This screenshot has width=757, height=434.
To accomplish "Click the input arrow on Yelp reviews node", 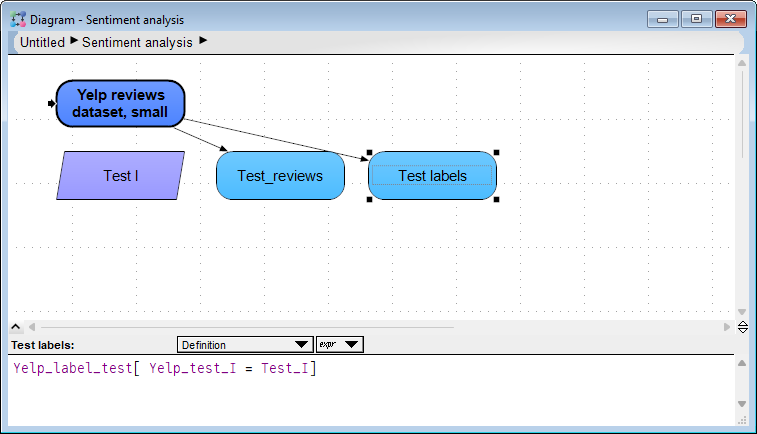I will [x=52, y=103].
